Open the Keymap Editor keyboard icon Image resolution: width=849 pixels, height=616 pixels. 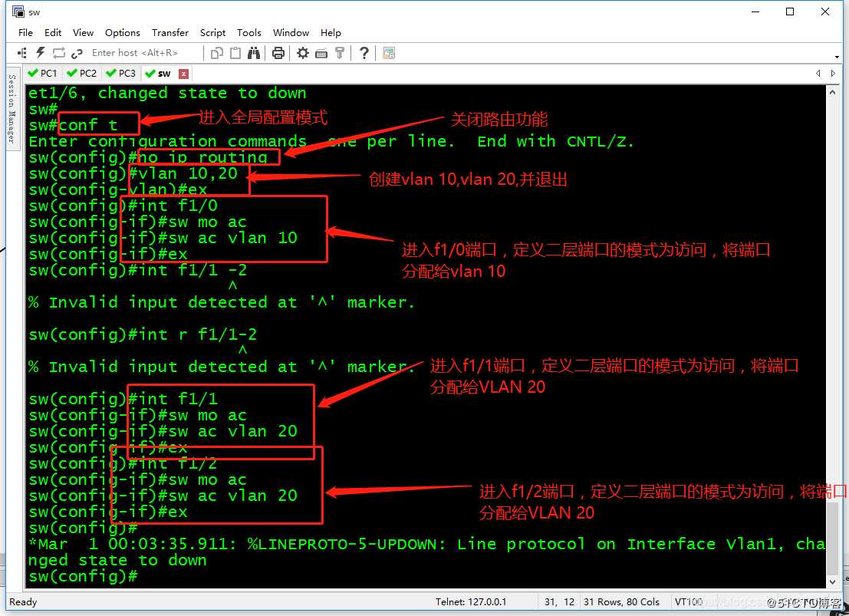click(x=321, y=53)
